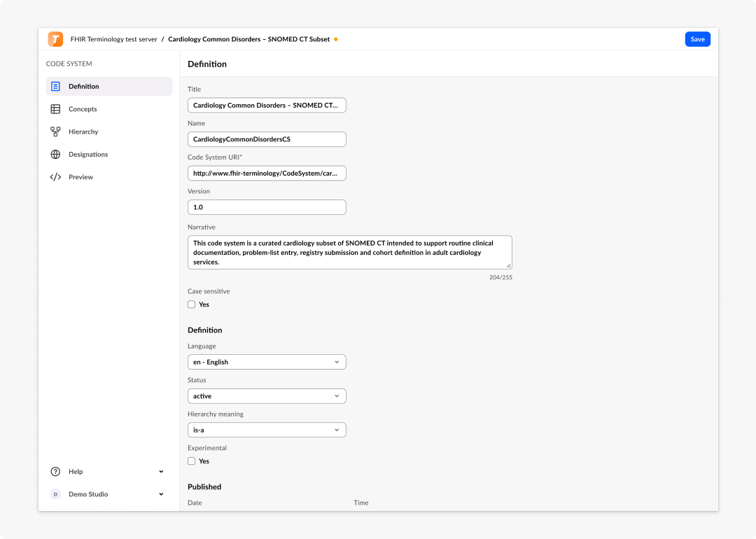Click the Experimental label
756x539 pixels.
point(206,448)
